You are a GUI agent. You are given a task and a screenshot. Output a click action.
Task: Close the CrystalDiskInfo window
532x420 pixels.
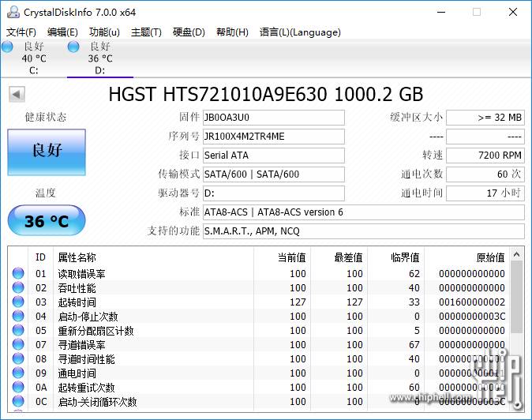(513, 12)
